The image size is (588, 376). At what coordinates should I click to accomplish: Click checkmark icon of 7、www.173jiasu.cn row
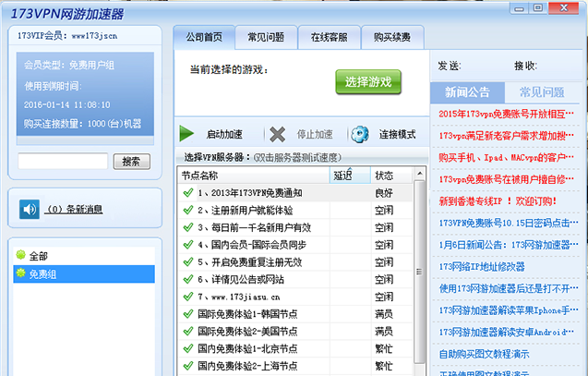pyautogui.click(x=188, y=297)
